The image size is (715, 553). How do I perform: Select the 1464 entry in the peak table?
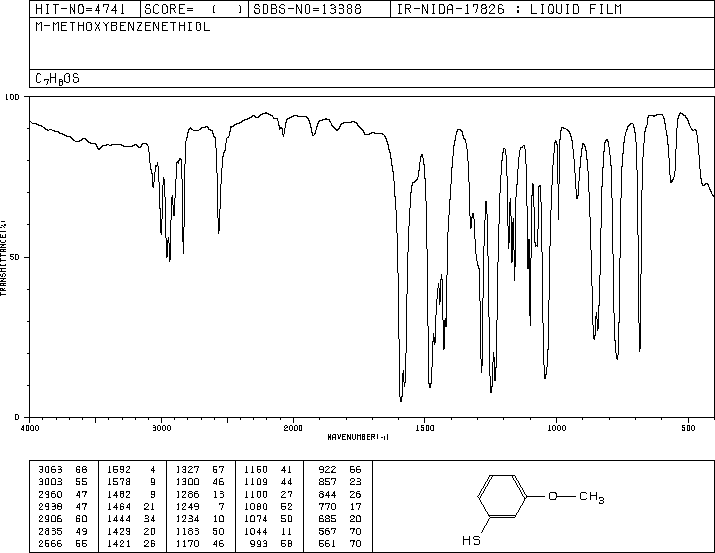[x=119, y=506]
